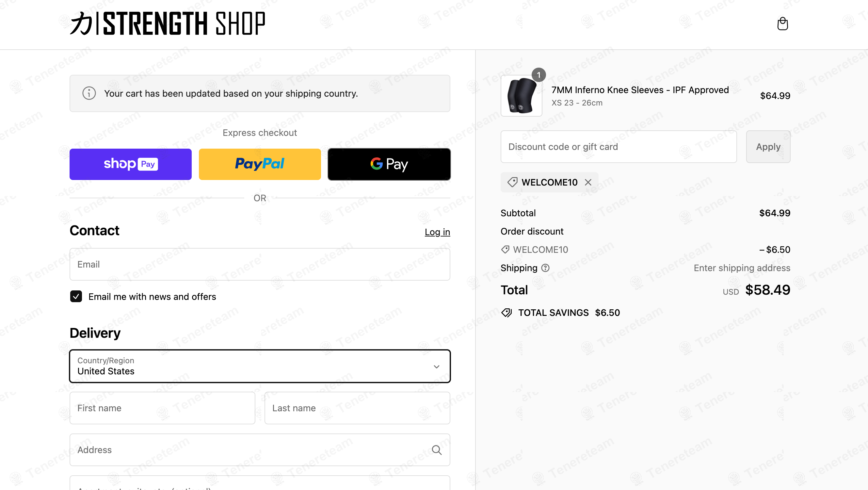Pay with Shop Pay
Image resolution: width=868 pixels, height=490 pixels.
[130, 164]
